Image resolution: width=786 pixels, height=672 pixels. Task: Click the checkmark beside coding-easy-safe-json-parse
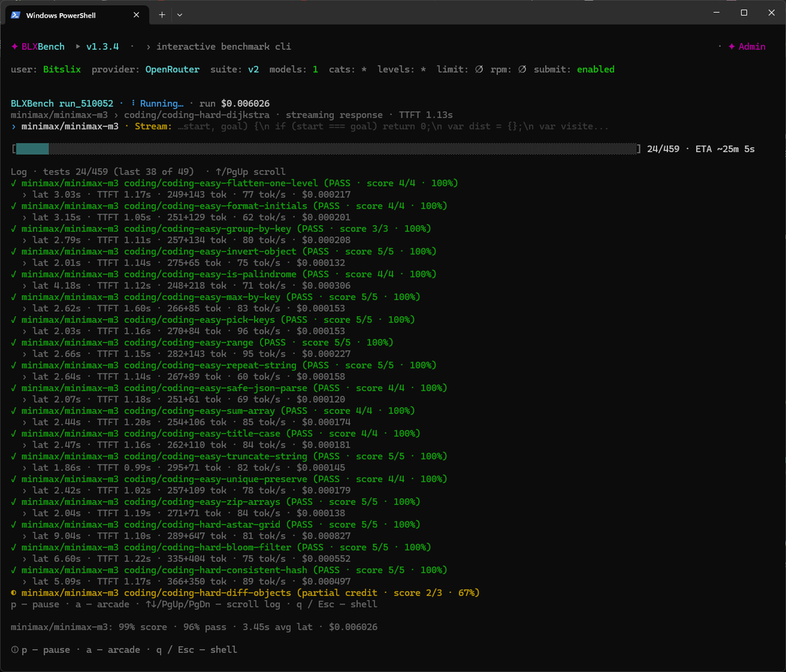pos(14,388)
